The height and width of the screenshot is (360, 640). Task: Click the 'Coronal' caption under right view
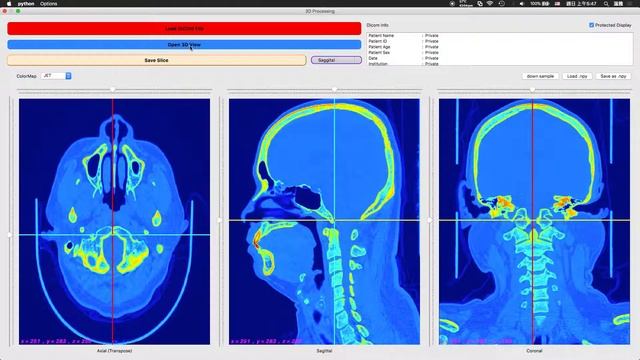534,351
